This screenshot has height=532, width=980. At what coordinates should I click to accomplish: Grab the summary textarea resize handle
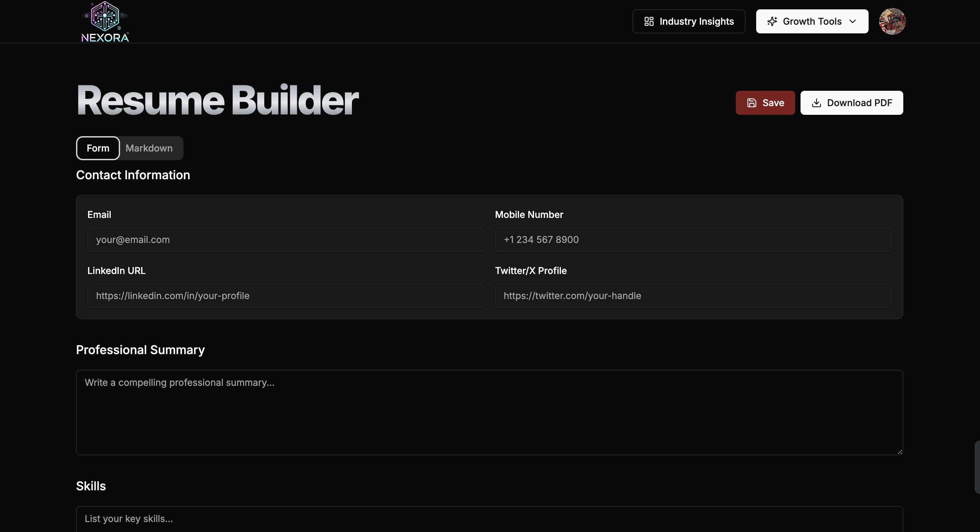(899, 452)
